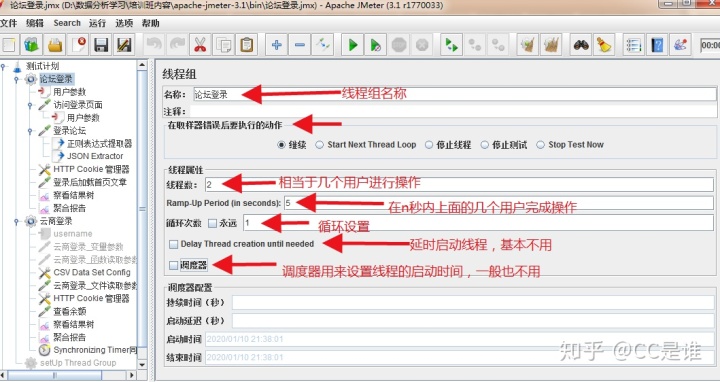Enable the 调度器 scheduler checkbox
Screen dimensions: 720x382
click(x=173, y=265)
